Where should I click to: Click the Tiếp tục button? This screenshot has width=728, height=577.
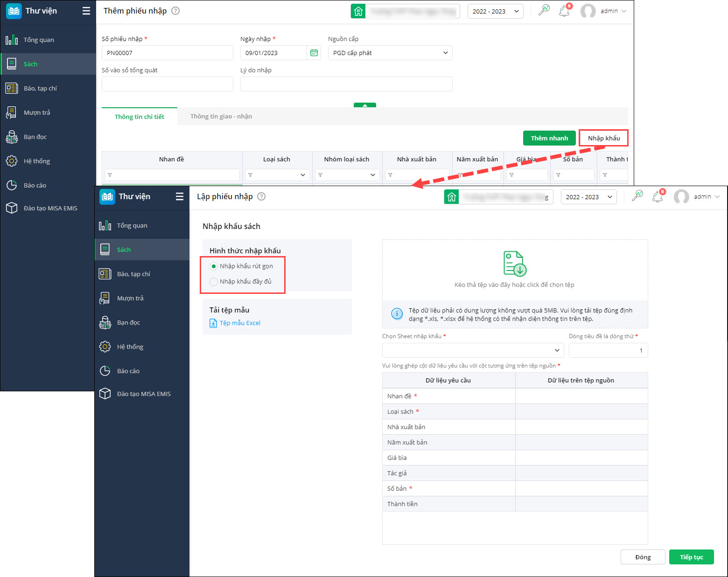(x=692, y=557)
